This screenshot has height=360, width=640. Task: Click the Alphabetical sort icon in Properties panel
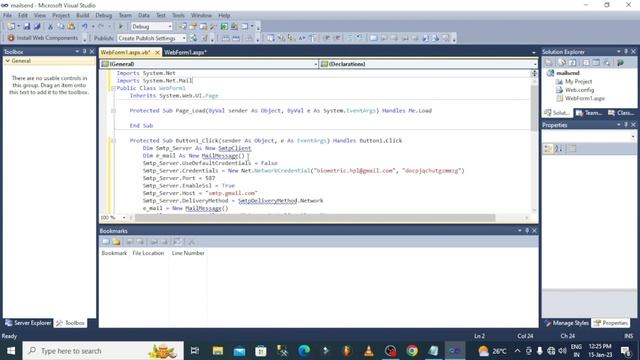point(559,149)
